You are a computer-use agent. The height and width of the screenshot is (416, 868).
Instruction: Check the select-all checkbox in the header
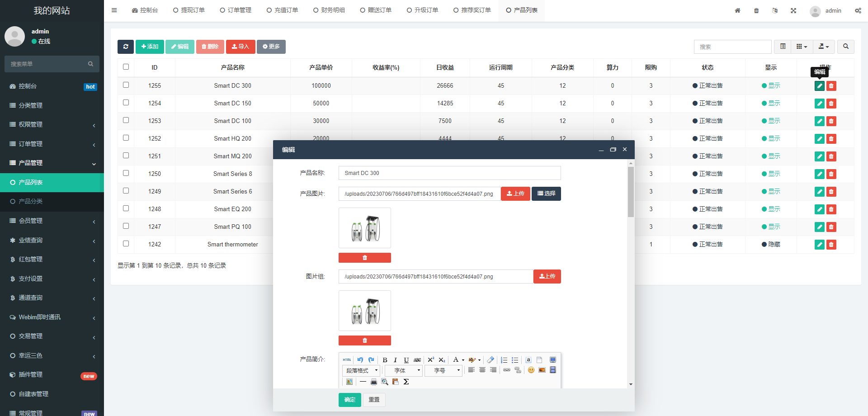coord(126,67)
